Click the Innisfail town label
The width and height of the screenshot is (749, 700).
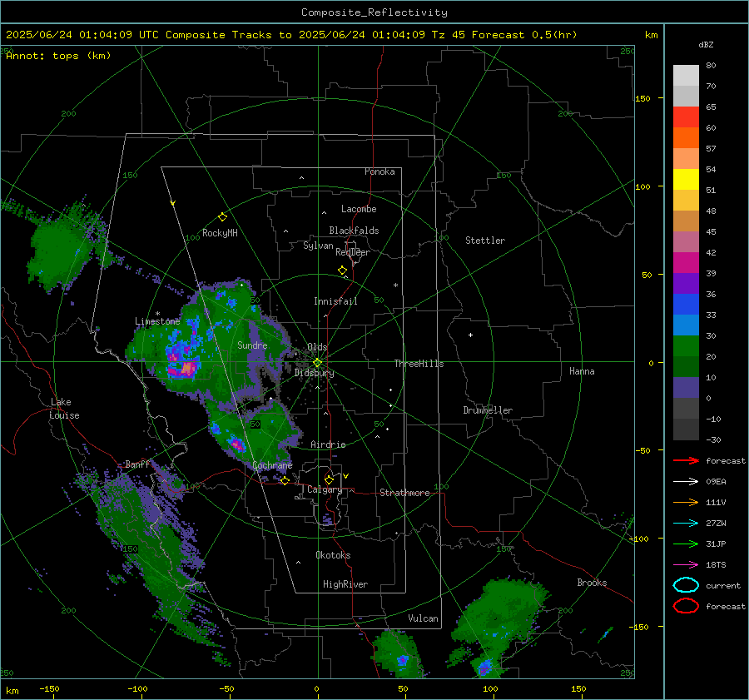pos(335,301)
